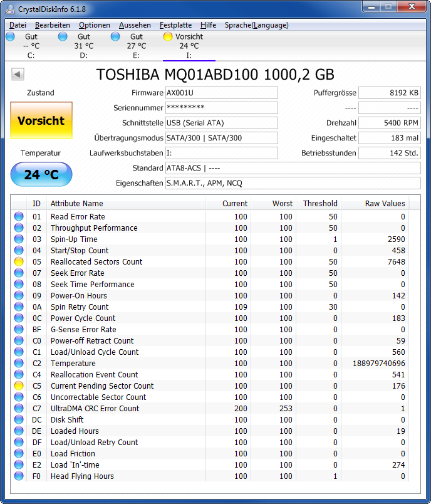Image resolution: width=431 pixels, height=504 pixels.
Task: Click the Worst column header
Action: [x=274, y=204]
